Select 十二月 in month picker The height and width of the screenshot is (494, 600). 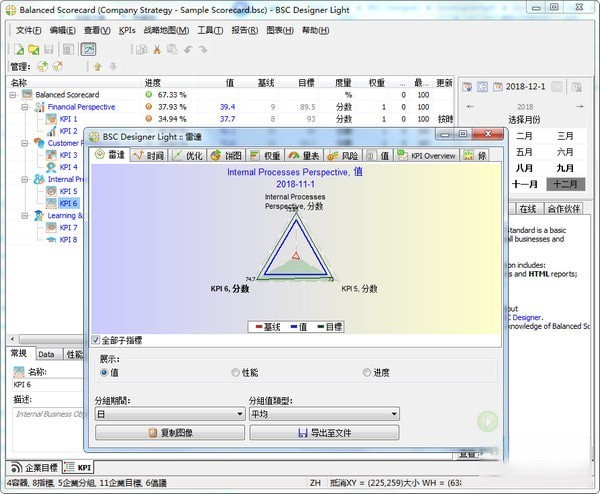tap(566, 184)
